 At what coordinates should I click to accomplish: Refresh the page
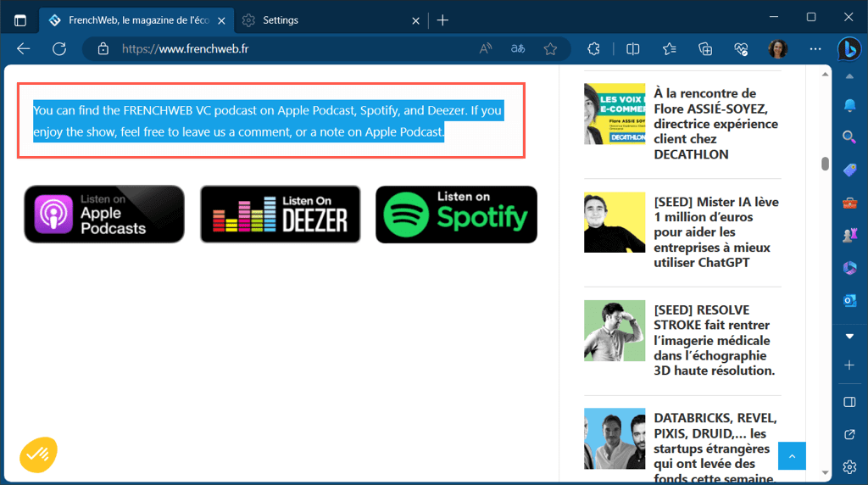pyautogui.click(x=59, y=49)
